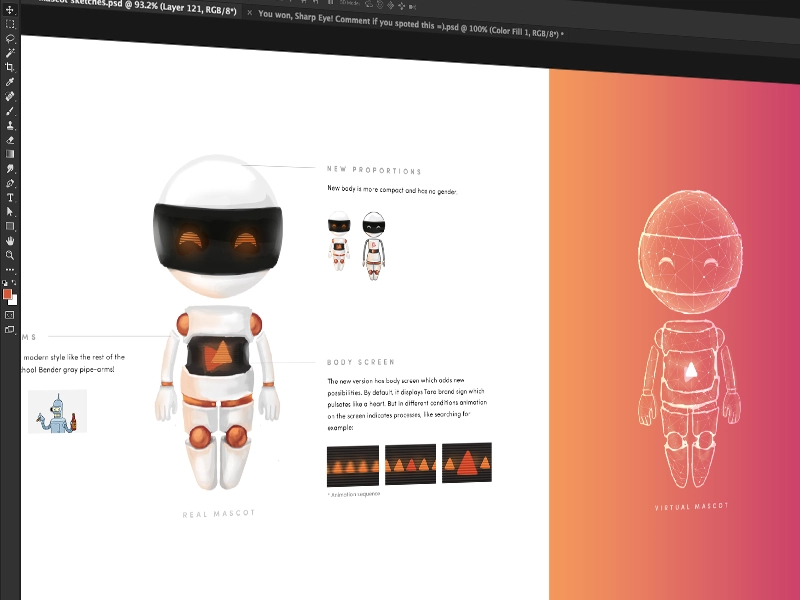Click 'New body is more compact' text line

coord(392,190)
